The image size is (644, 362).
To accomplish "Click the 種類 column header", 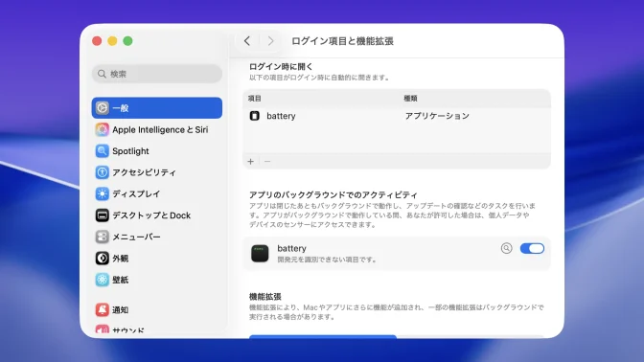I will 411,98.
